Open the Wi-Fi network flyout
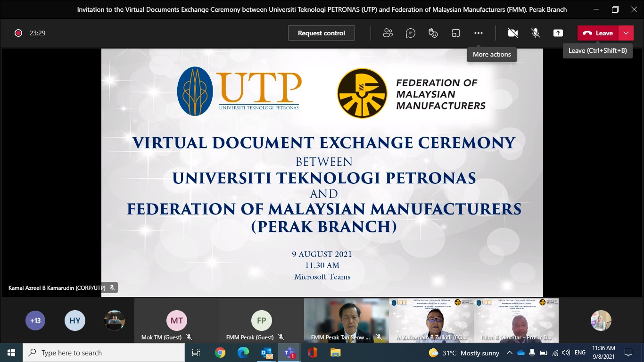This screenshot has width=644, height=362. (555, 353)
